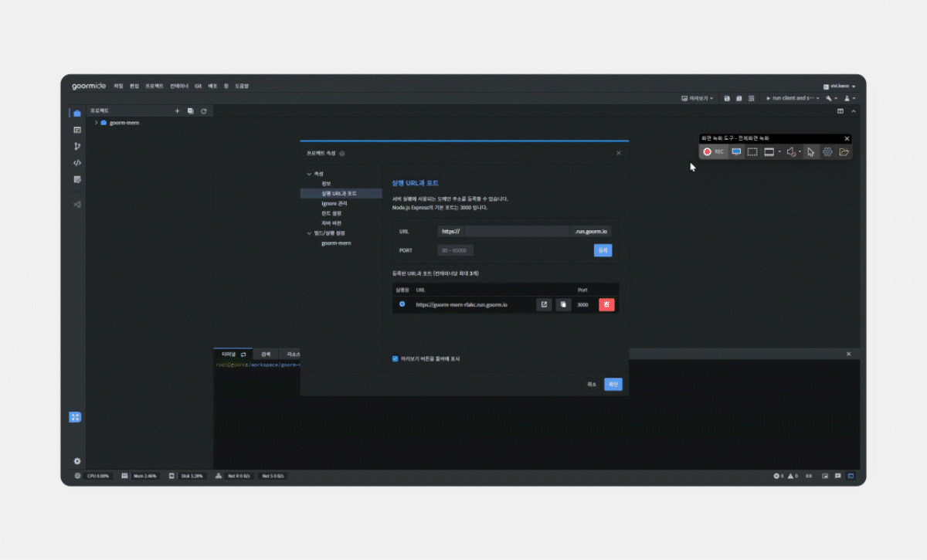Expand the goorm-mern project folder

click(x=96, y=122)
